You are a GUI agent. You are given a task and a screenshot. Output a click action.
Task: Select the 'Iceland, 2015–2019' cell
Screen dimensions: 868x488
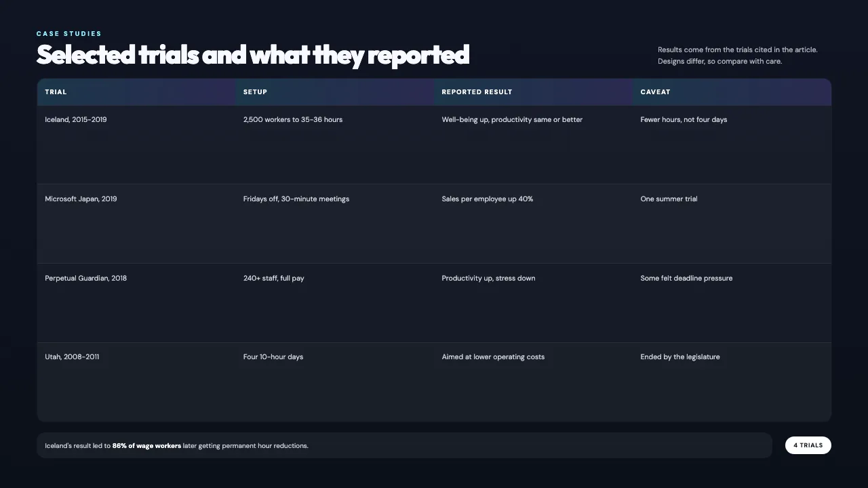(136, 145)
